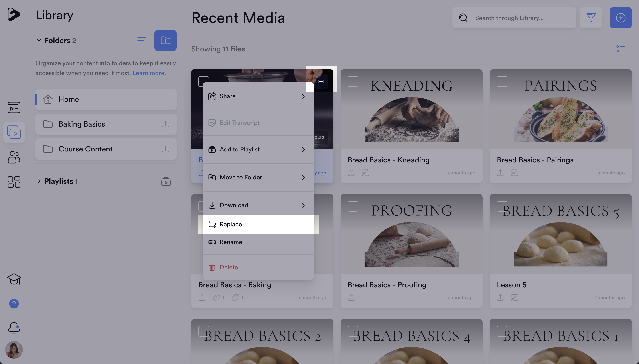Click the create playlist icon
639x364 pixels.
click(x=166, y=181)
